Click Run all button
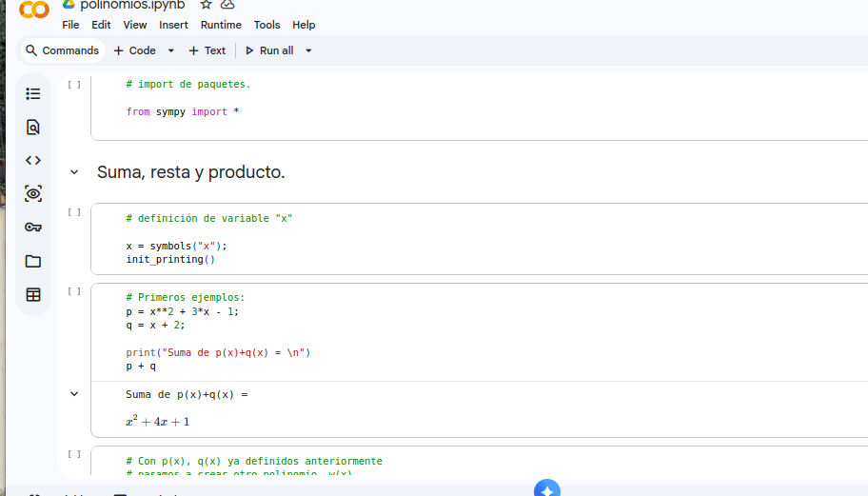Image resolution: width=868 pixels, height=496 pixels. 269,50
